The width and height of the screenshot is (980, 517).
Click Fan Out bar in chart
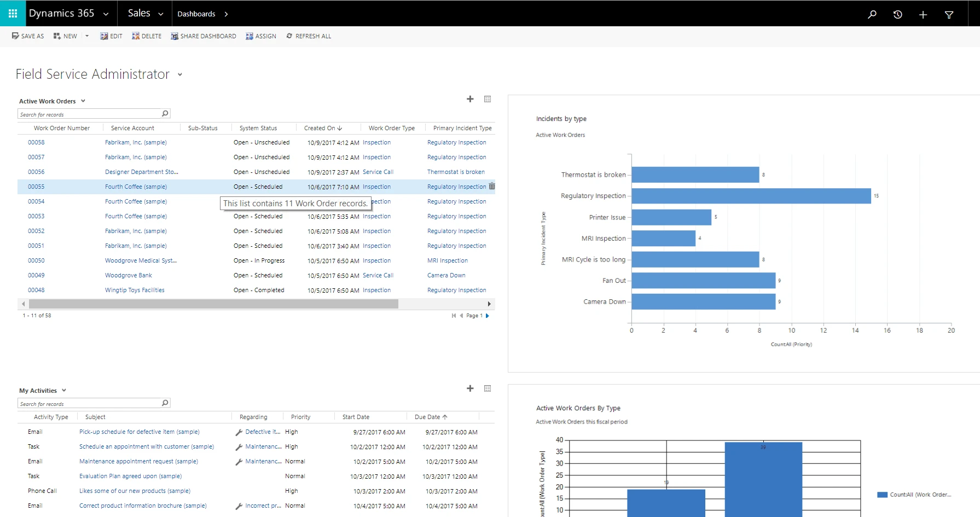pos(704,281)
